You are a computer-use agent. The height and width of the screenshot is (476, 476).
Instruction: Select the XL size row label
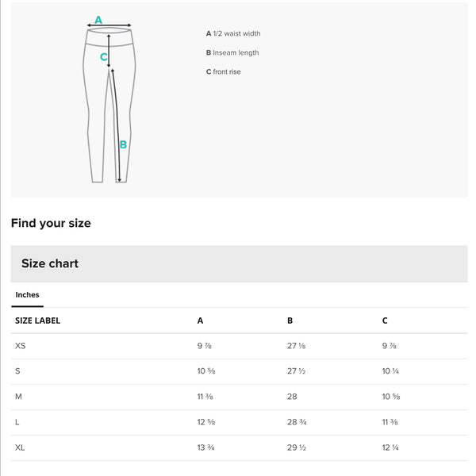(20, 447)
